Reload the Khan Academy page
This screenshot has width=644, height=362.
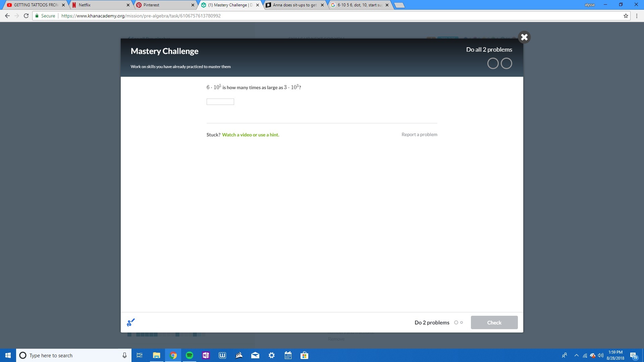click(x=26, y=16)
